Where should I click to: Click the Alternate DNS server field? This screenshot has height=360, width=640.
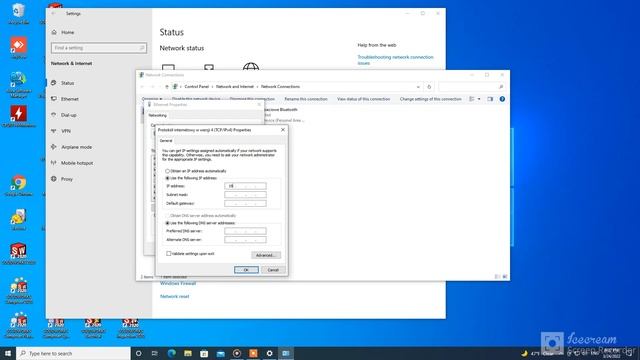[x=245, y=240]
